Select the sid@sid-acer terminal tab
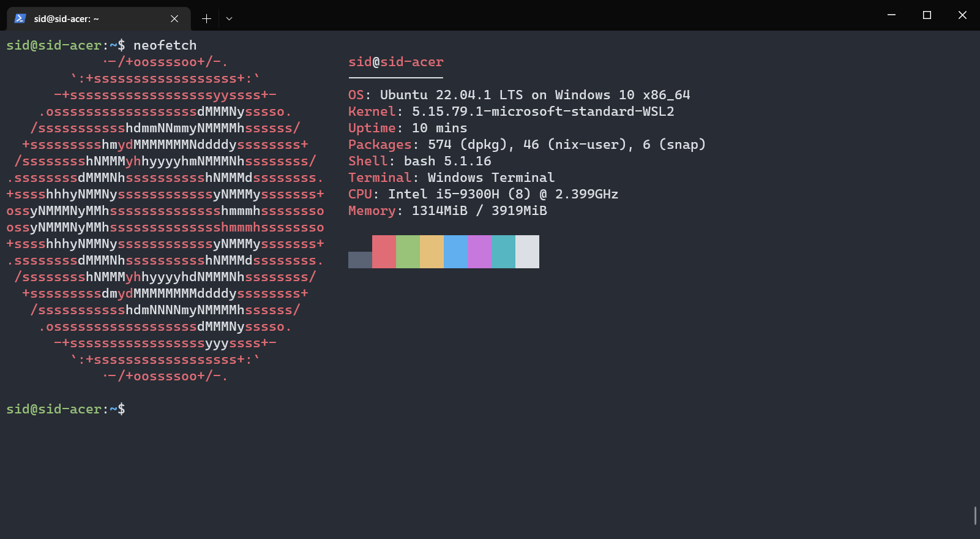Screen dimensions: 980x539 98,18
